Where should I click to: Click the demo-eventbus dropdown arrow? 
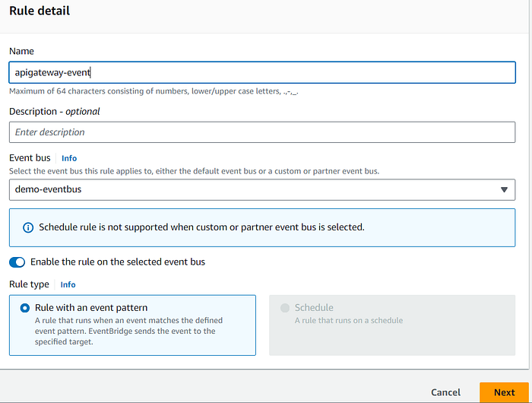[504, 190]
